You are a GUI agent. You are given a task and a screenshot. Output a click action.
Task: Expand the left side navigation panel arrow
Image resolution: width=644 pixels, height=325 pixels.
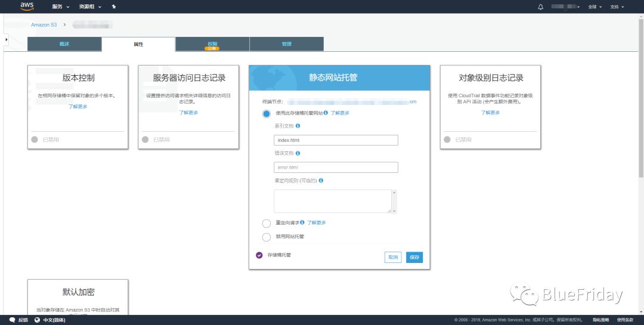pyautogui.click(x=6, y=39)
